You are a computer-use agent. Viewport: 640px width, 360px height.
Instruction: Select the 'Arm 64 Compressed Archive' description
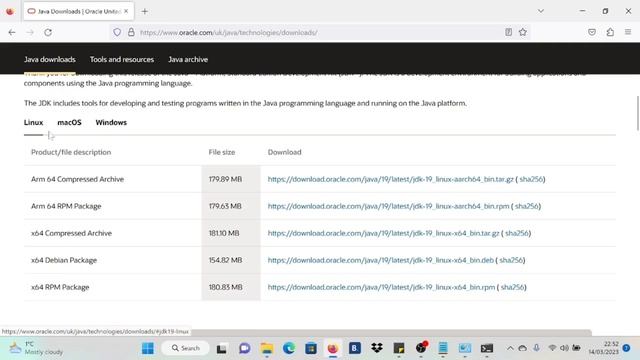(x=78, y=179)
